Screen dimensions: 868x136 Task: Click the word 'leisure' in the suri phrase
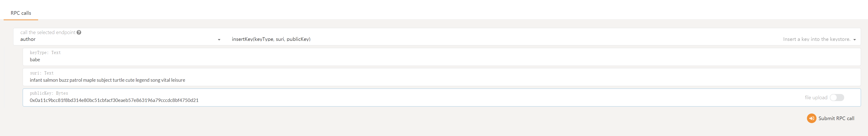[178, 80]
